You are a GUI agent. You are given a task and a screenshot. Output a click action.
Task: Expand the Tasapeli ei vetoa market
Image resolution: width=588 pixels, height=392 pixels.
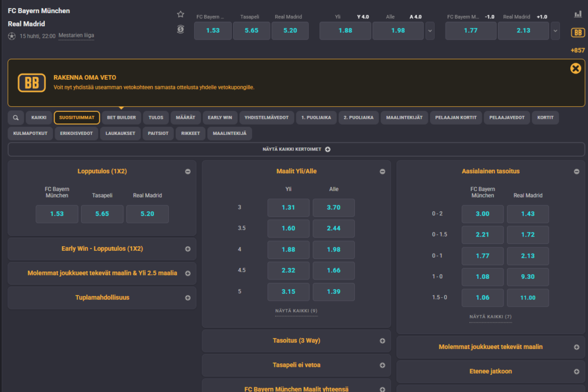pyautogui.click(x=382, y=365)
